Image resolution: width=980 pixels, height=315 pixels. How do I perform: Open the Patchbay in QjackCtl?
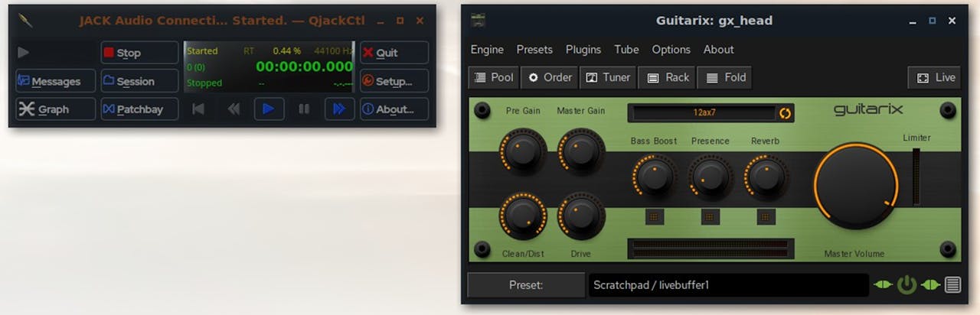140,109
